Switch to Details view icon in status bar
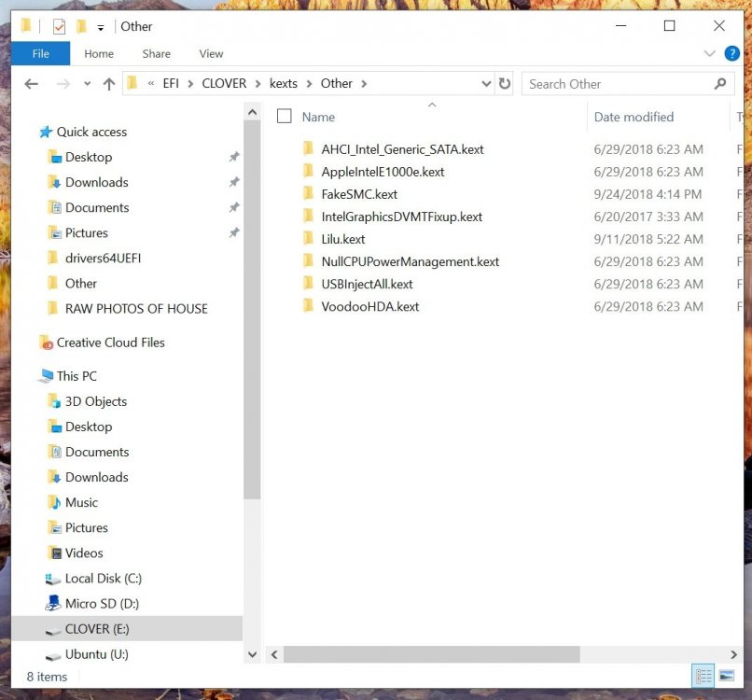Viewport: 752px width, 700px height. point(703,677)
